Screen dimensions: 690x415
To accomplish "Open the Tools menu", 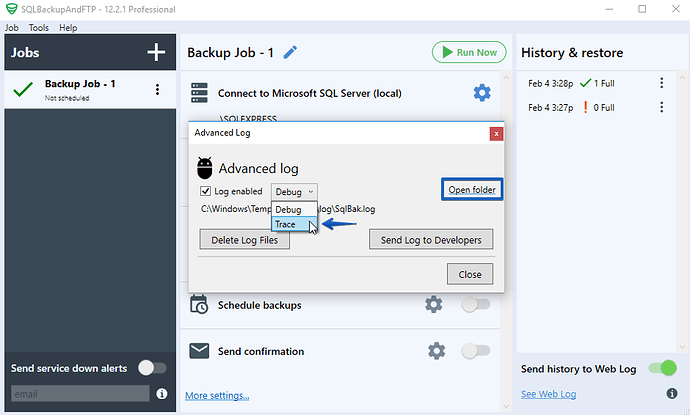I will point(39,27).
